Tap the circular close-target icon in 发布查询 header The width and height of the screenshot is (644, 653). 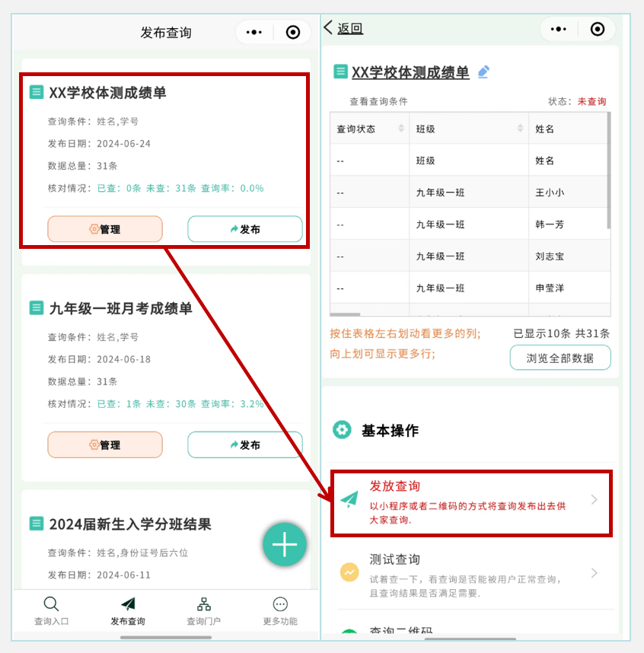point(293,32)
